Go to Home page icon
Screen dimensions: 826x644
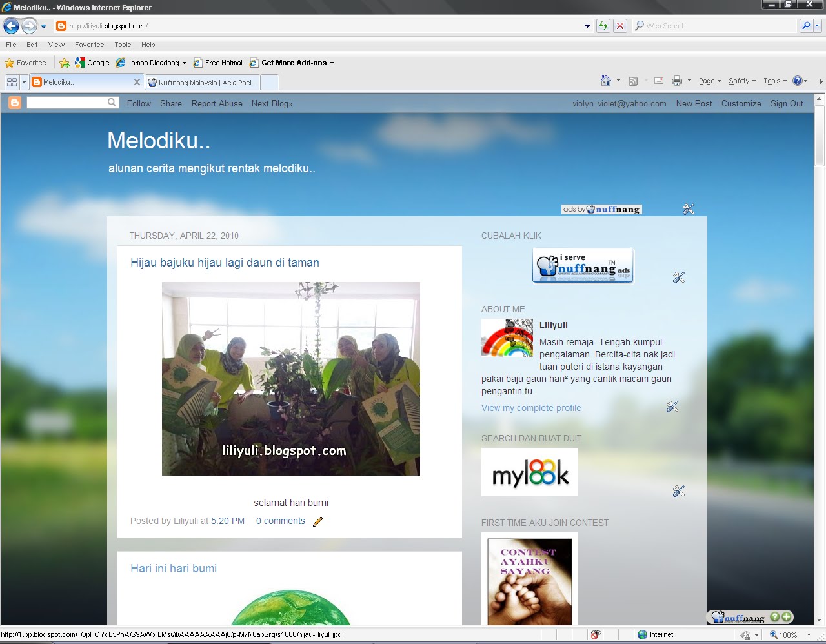point(605,81)
